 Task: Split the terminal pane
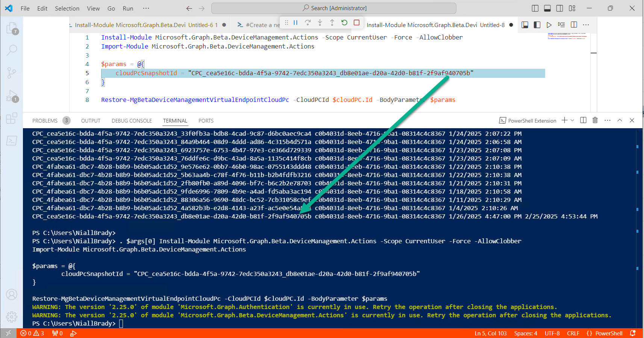click(583, 120)
